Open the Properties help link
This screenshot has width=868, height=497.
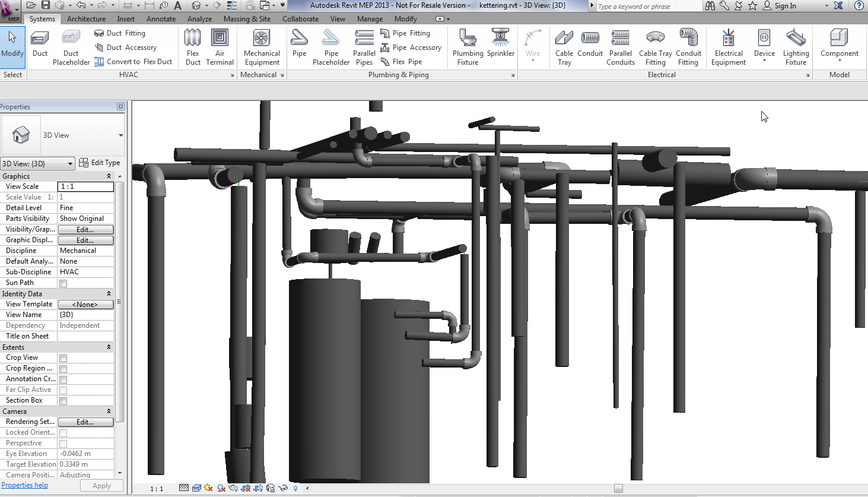[x=24, y=485]
